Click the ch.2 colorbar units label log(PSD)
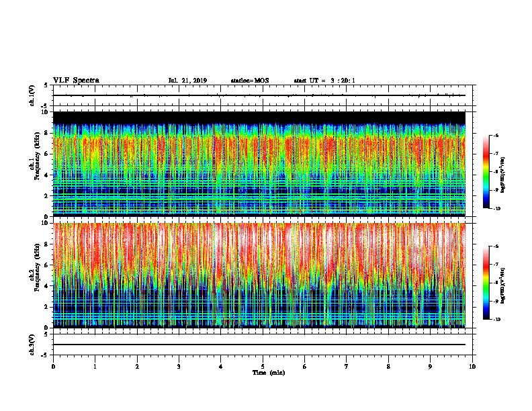 [502, 285]
